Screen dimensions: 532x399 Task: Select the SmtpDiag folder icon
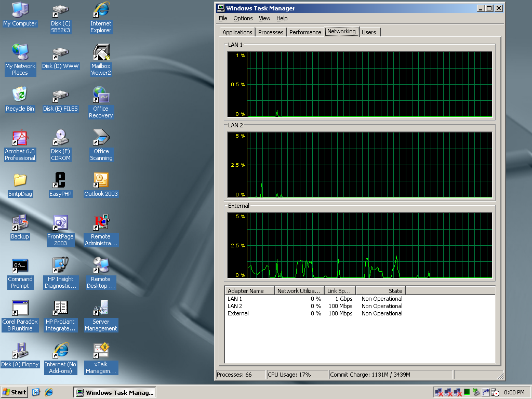[x=20, y=185]
